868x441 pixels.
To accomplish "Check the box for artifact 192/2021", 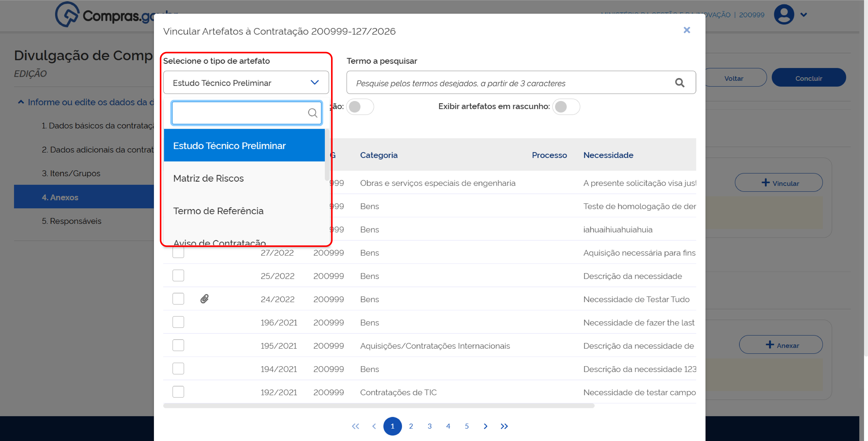I will (178, 392).
